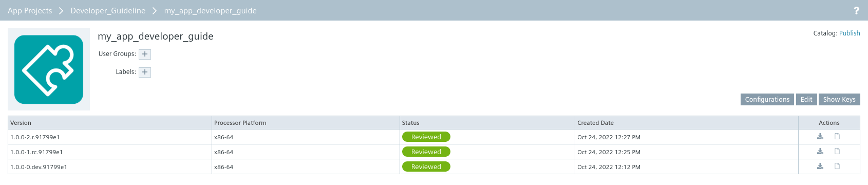Viewport: 868px width, 185px height.
Task: Click Show Keys button
Action: coord(839,100)
